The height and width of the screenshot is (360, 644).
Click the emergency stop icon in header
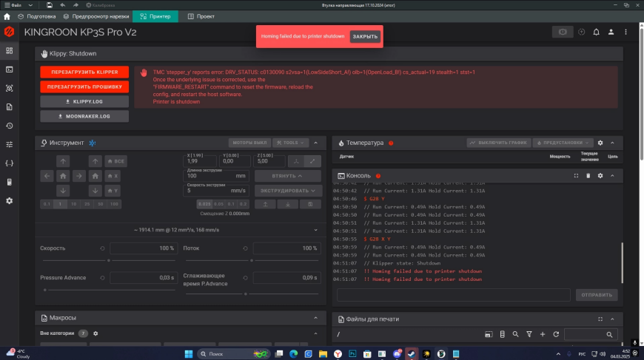(563, 32)
